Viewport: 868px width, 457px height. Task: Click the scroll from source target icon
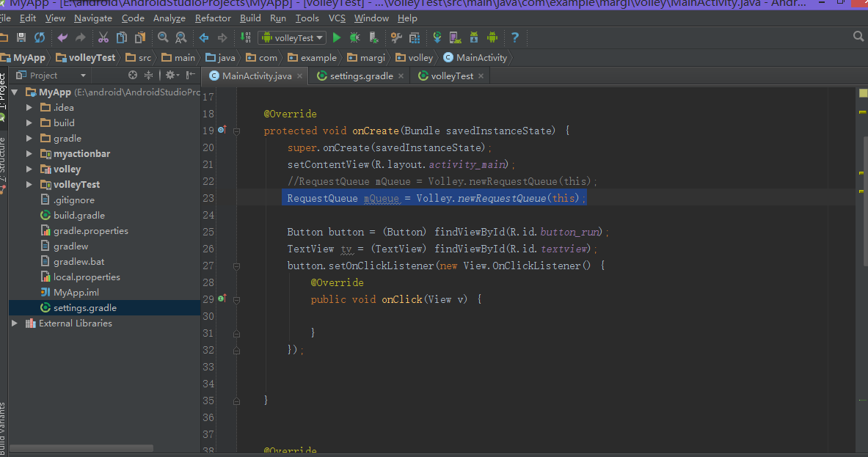(x=132, y=76)
